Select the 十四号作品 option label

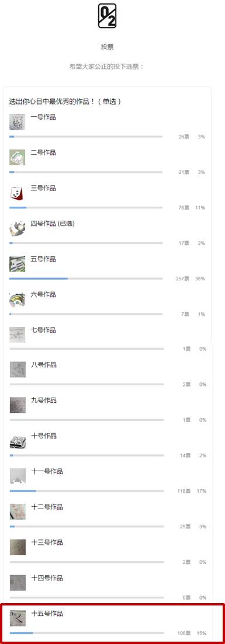[47, 578]
